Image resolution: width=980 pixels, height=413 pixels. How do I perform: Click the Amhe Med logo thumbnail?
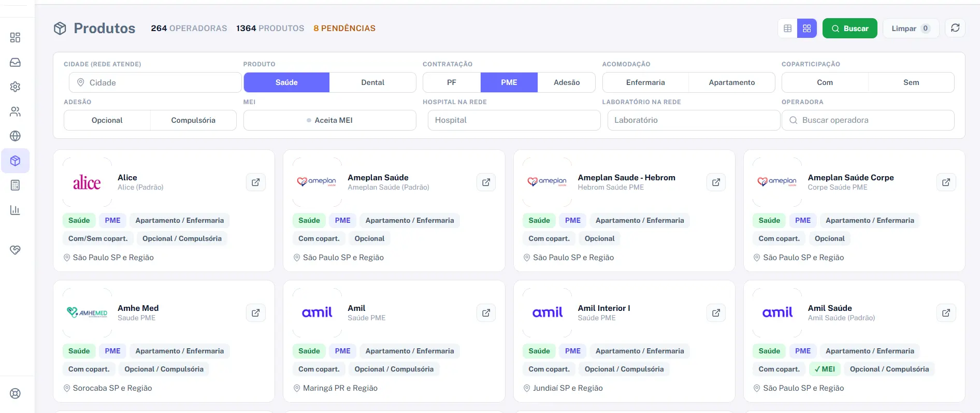(87, 313)
